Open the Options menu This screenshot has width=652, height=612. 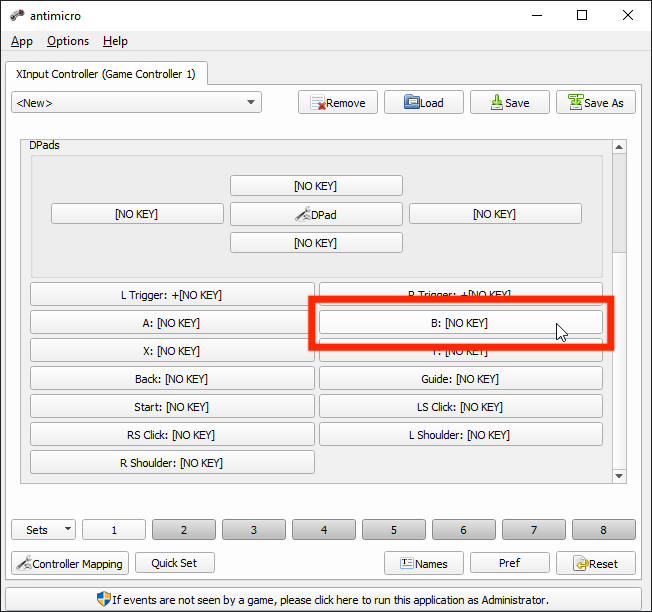click(x=68, y=41)
